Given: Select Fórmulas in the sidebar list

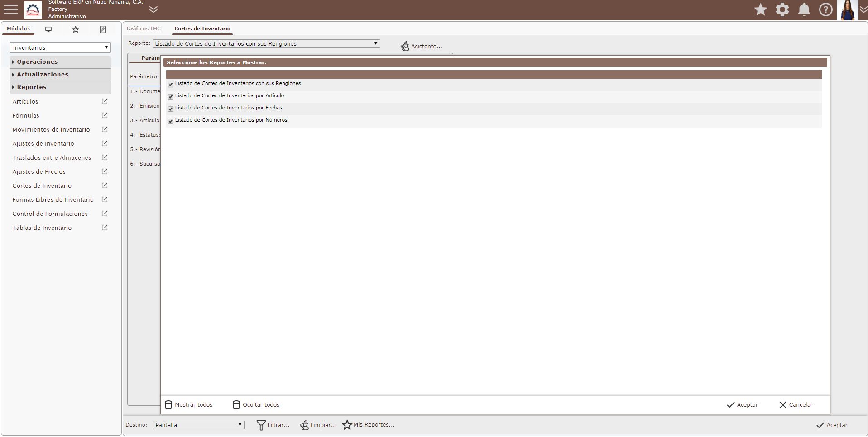Looking at the screenshot, I should 26,116.
